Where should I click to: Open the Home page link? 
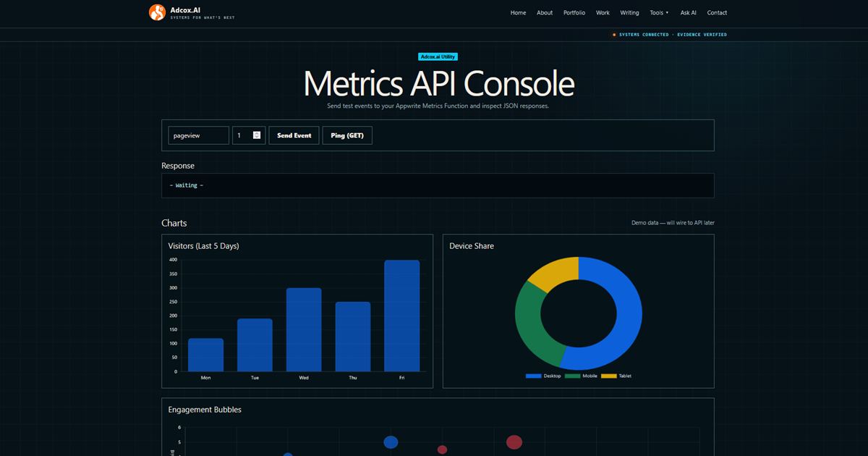click(x=518, y=12)
